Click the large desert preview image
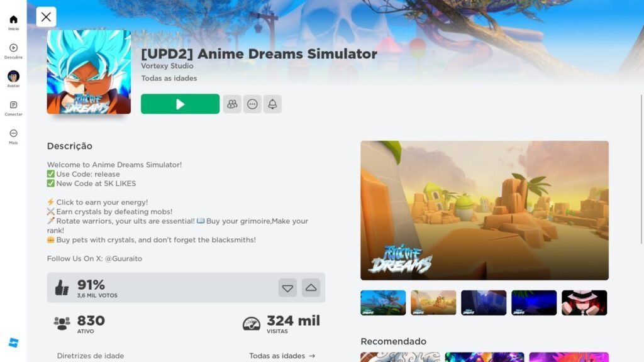 pyautogui.click(x=485, y=211)
